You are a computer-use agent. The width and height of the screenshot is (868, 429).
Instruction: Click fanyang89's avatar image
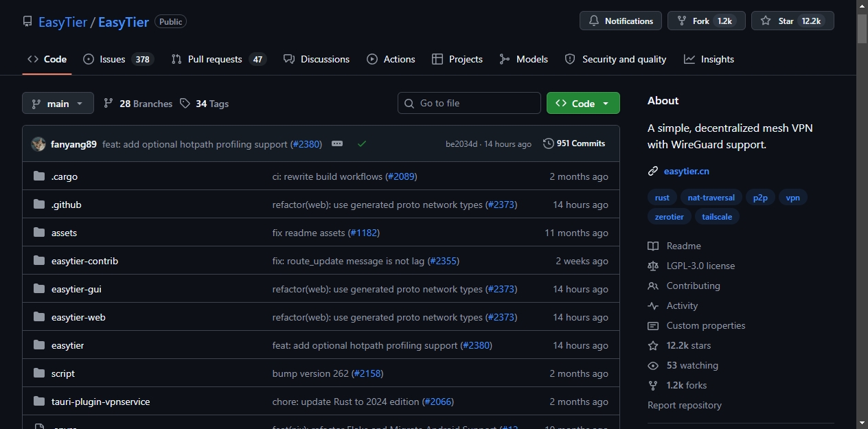point(38,144)
